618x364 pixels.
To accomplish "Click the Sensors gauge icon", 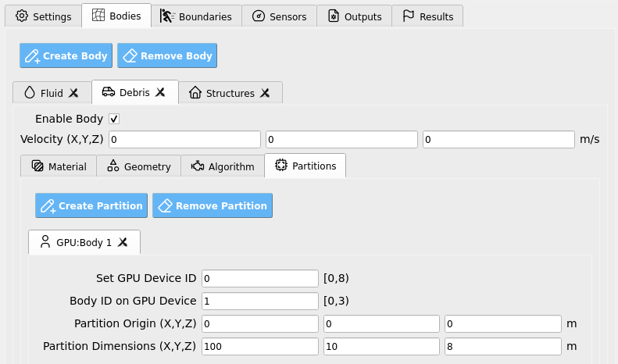I will tap(258, 16).
